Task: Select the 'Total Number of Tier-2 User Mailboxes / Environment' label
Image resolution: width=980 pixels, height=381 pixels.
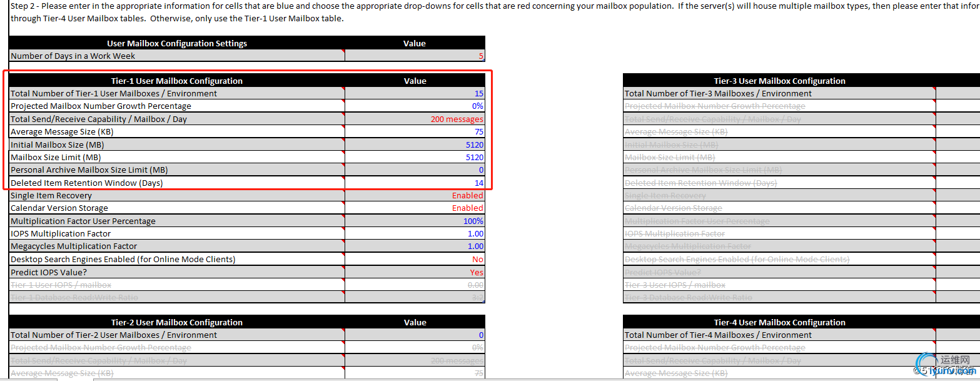Action: click(x=114, y=335)
